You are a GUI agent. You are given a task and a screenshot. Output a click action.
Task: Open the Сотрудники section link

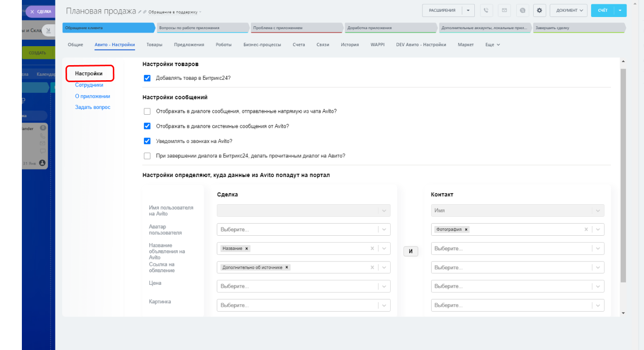point(89,85)
